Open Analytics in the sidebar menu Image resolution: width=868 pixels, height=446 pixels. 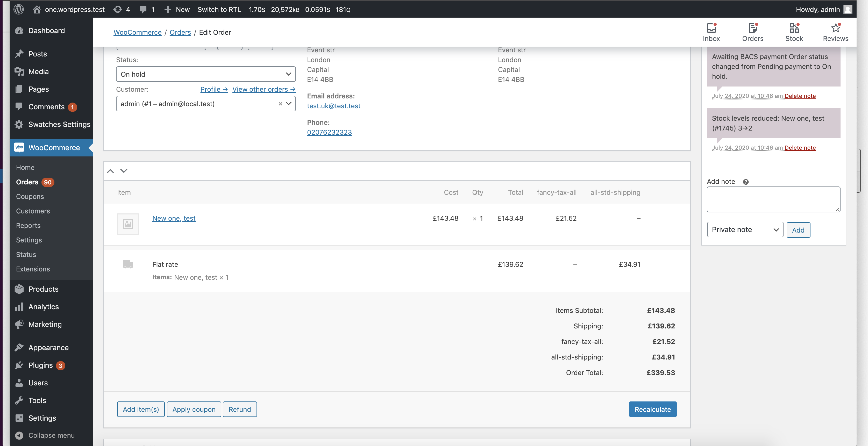[44, 307]
